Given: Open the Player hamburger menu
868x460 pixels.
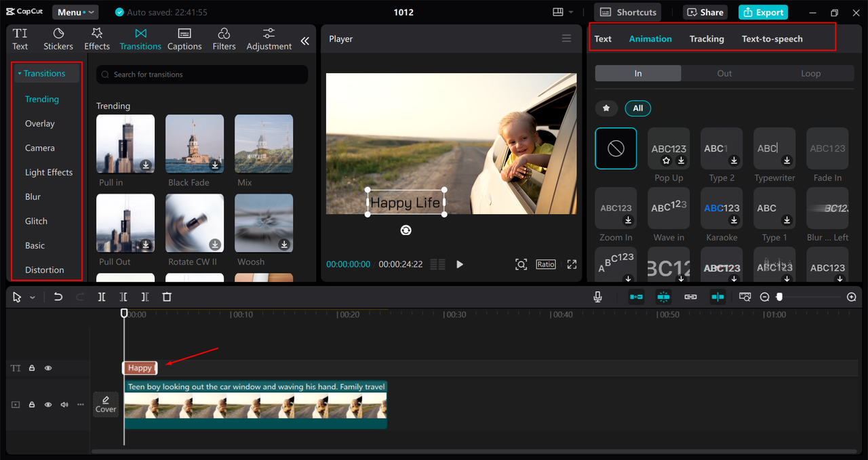Looking at the screenshot, I should coord(566,39).
